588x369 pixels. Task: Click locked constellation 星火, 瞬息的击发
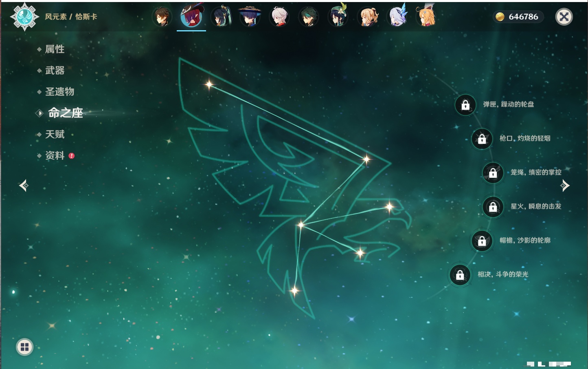click(493, 207)
